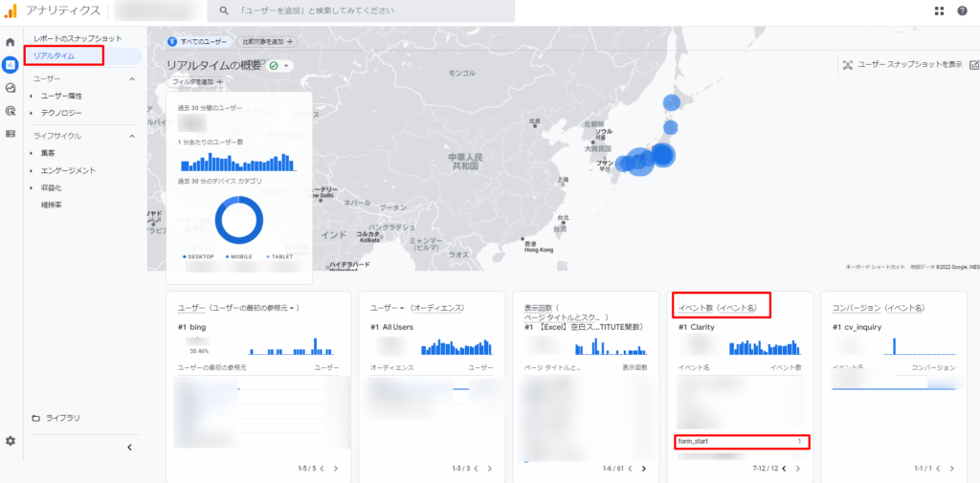
Task: Go to next page in 1-1 / 1 card
Action: (x=952, y=468)
